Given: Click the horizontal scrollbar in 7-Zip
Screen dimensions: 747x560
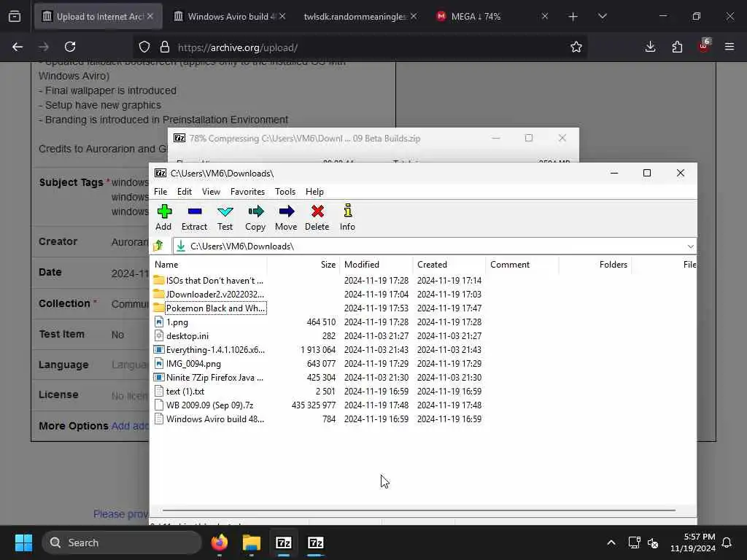Looking at the screenshot, I should (419, 510).
